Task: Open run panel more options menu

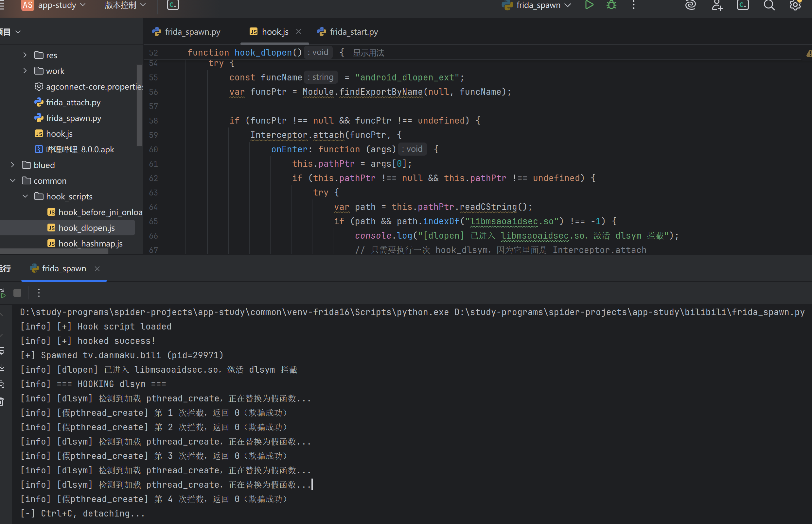Action: pyautogui.click(x=39, y=293)
